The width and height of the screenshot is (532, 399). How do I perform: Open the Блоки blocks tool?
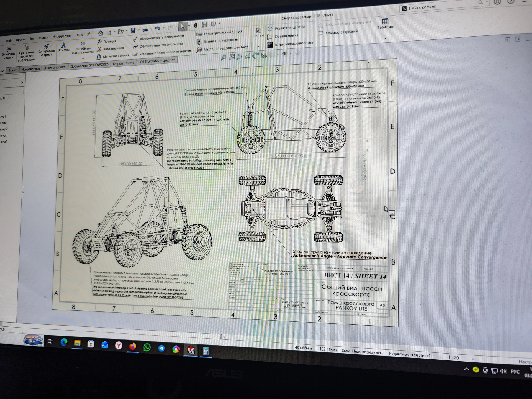click(258, 32)
